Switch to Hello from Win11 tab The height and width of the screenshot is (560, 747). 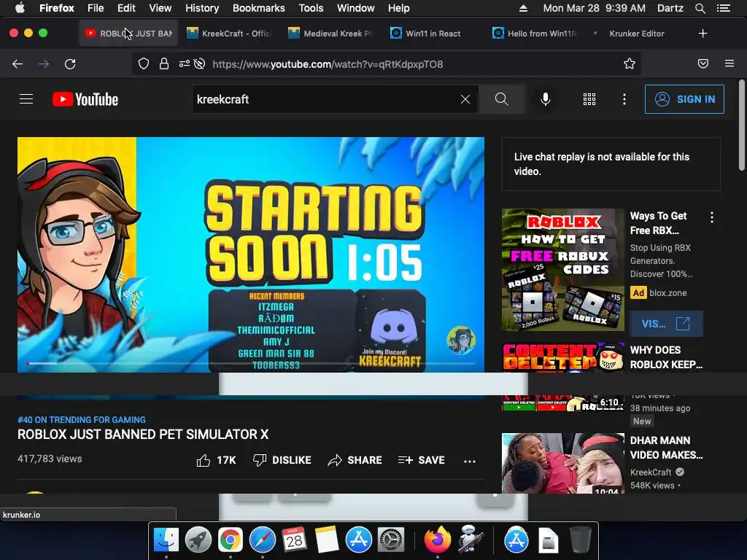point(535,34)
